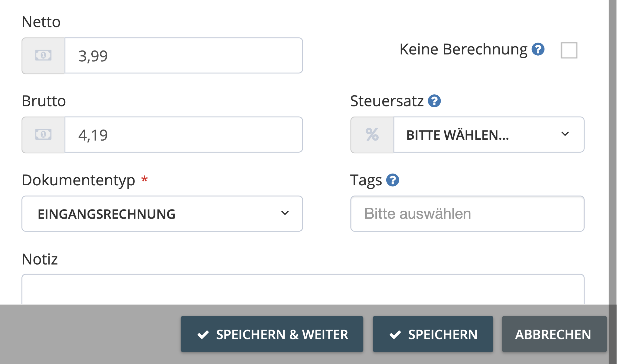Open help tooltip for Keine Berechnung
Viewport: 617px width, 364px height.
pos(538,49)
